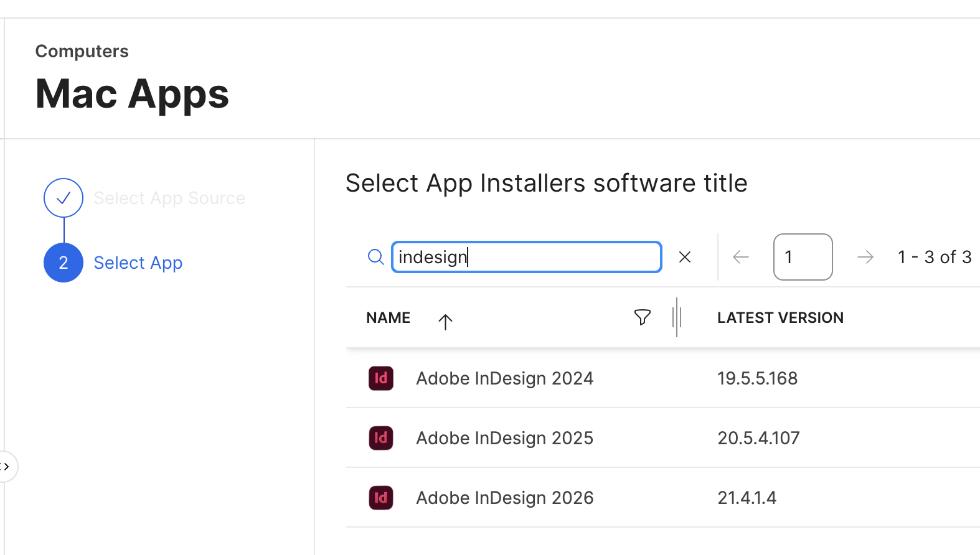The height and width of the screenshot is (555, 980).
Task: Expand the collapsed sidebar chevron
Action: [6, 467]
